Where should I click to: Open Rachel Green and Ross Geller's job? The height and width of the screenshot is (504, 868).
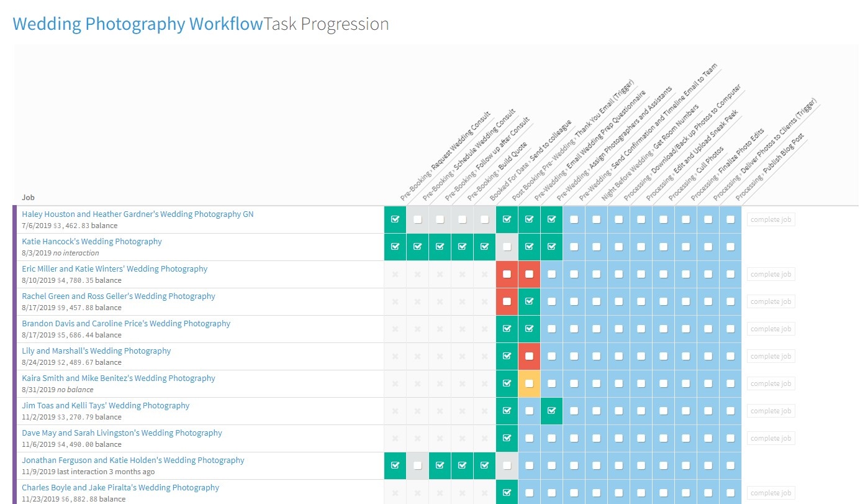119,296
